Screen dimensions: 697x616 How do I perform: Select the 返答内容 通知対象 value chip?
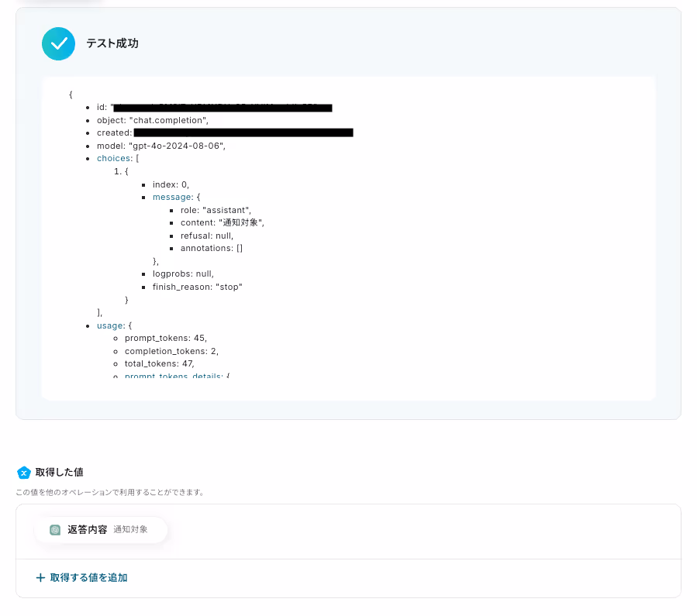101,529
